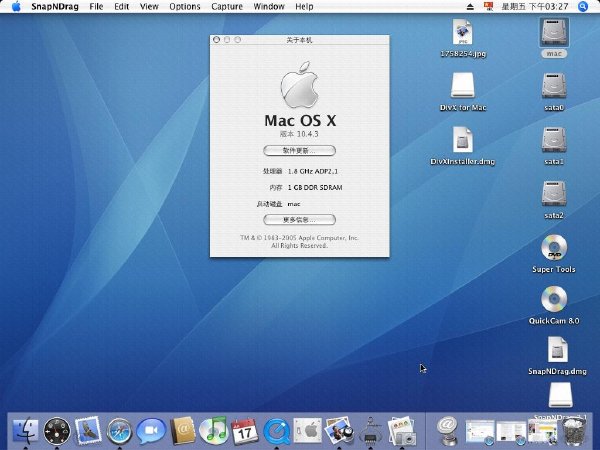The width and height of the screenshot is (600, 450).
Task: Click the startup disk value mac
Action: tap(294, 204)
